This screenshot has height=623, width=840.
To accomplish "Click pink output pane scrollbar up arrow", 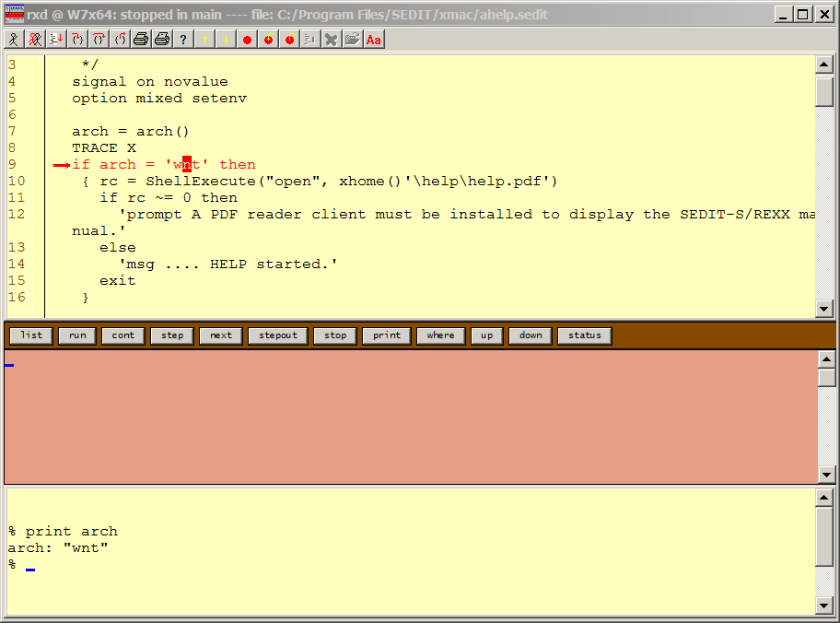I will click(826, 359).
